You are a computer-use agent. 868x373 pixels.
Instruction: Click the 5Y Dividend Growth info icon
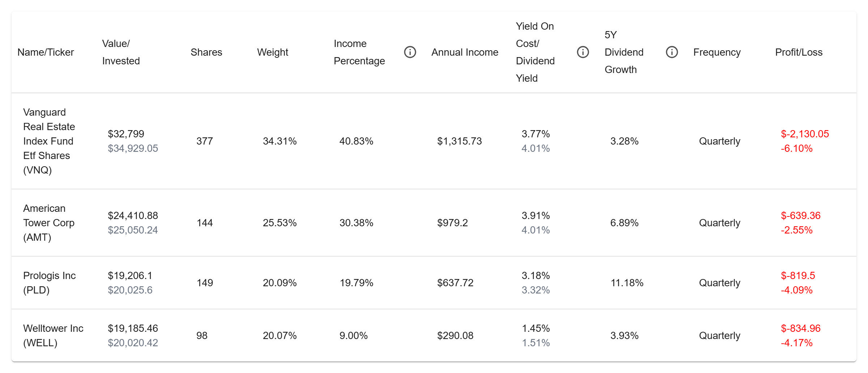672,52
